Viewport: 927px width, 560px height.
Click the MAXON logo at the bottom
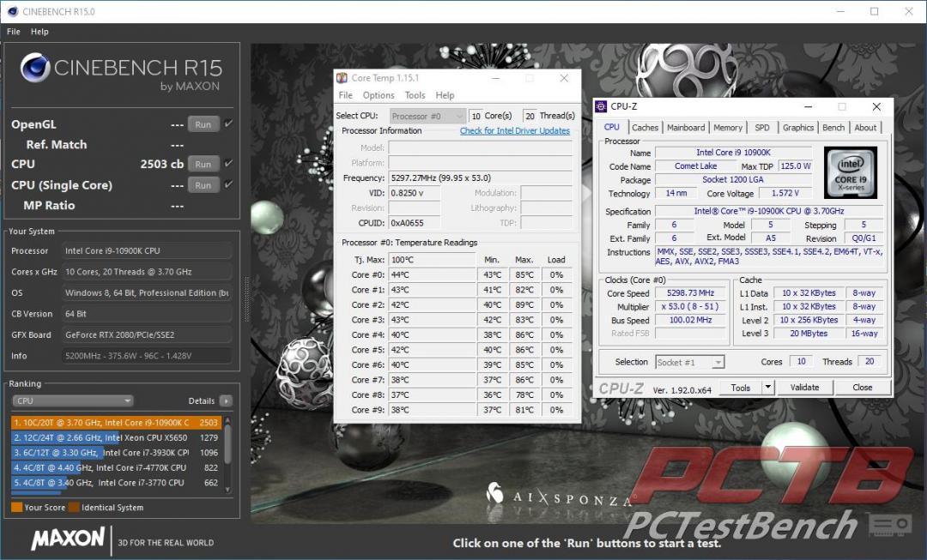click(68, 539)
